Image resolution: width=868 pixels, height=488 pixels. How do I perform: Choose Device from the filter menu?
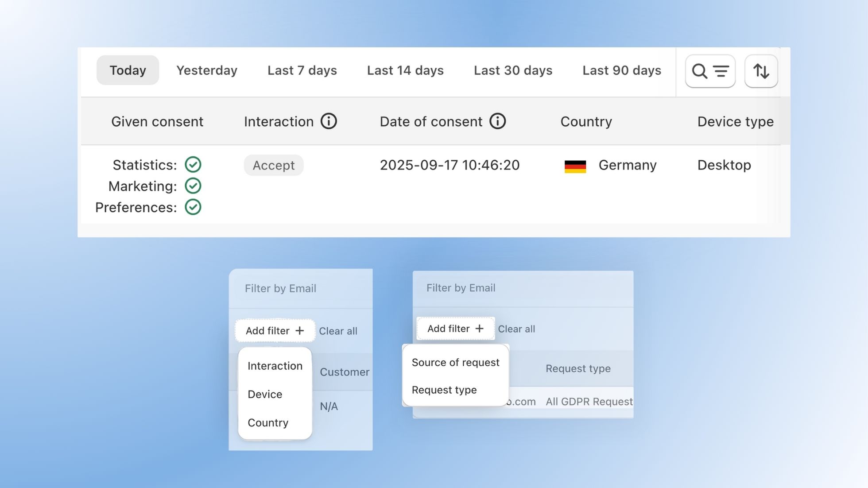click(264, 394)
